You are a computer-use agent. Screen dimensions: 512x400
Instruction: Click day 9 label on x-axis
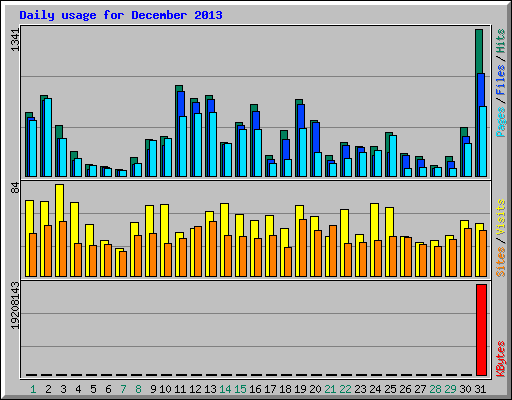pyautogui.click(x=153, y=389)
